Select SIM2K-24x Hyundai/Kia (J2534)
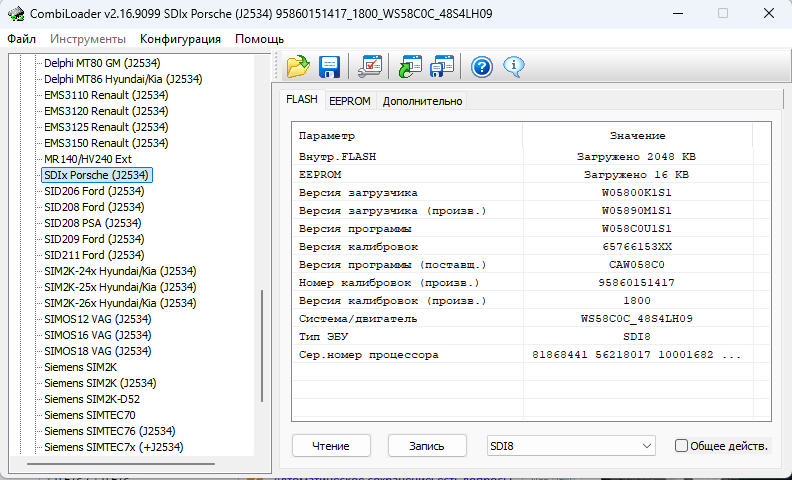The image size is (792, 480). 120,271
